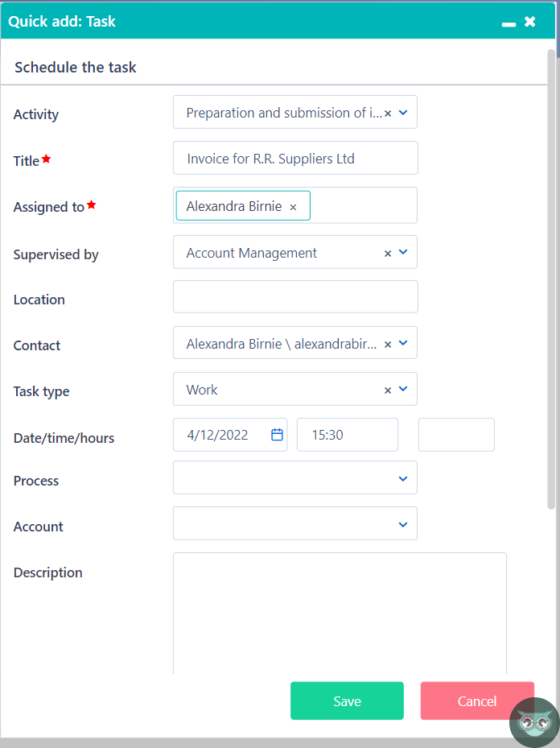The width and height of the screenshot is (560, 748).
Task: Click the empty Location field
Action: [x=294, y=297]
